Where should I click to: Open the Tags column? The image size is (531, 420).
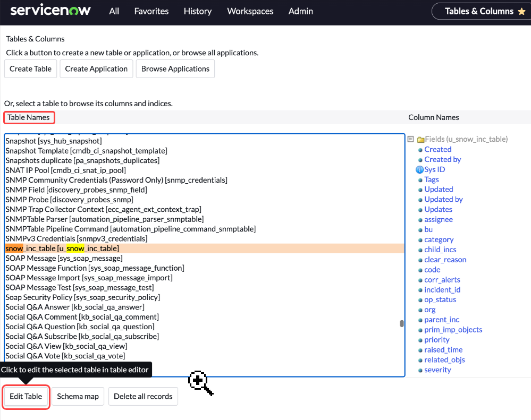[432, 179]
